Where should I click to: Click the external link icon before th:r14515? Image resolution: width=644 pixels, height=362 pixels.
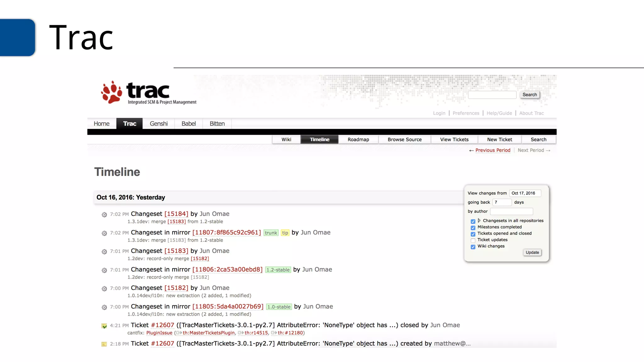(241, 333)
